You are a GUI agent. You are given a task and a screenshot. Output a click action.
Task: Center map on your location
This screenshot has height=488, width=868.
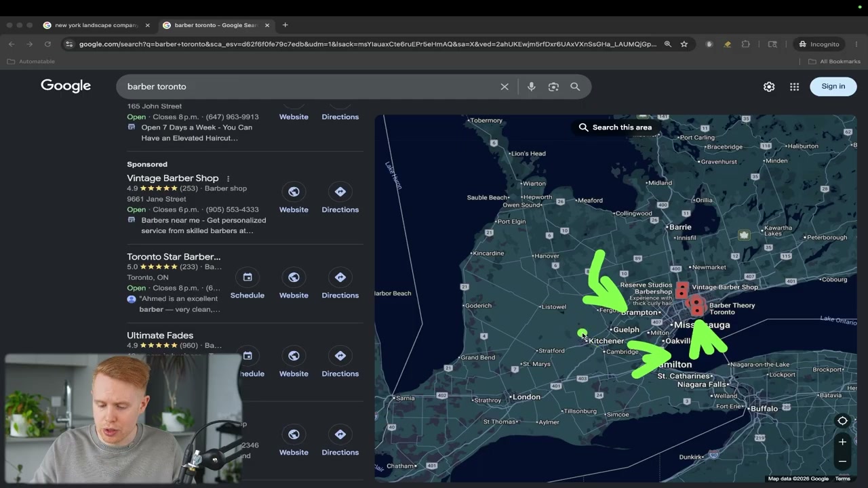point(842,421)
